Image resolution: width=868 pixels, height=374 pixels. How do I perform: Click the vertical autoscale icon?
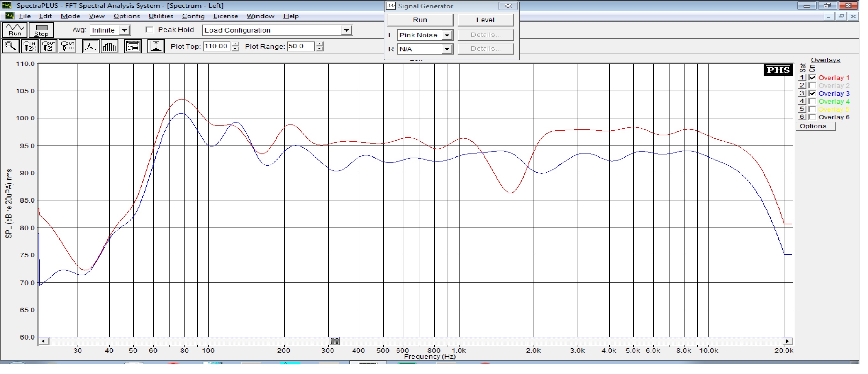156,46
